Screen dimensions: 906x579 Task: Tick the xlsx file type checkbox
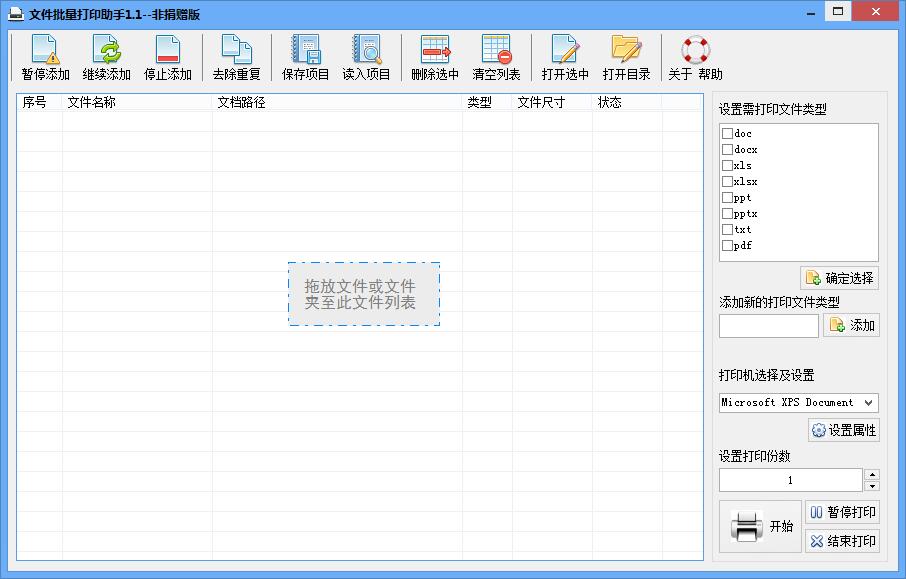click(x=727, y=182)
